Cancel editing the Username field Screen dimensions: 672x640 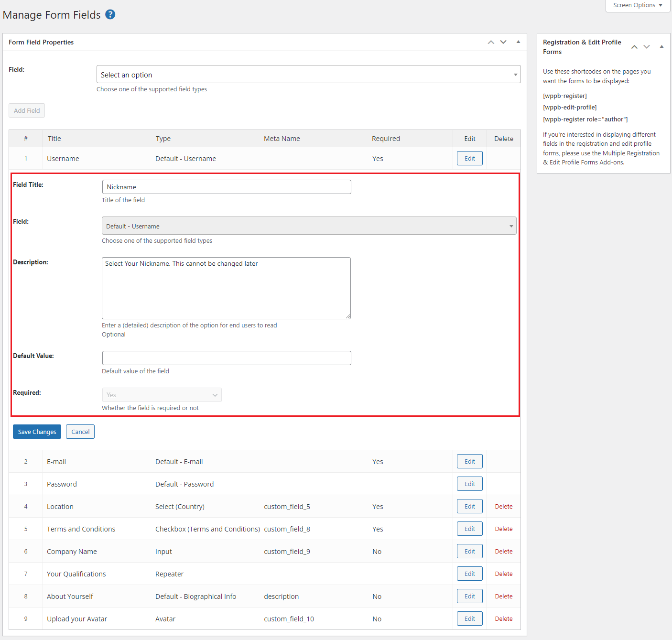click(x=80, y=432)
